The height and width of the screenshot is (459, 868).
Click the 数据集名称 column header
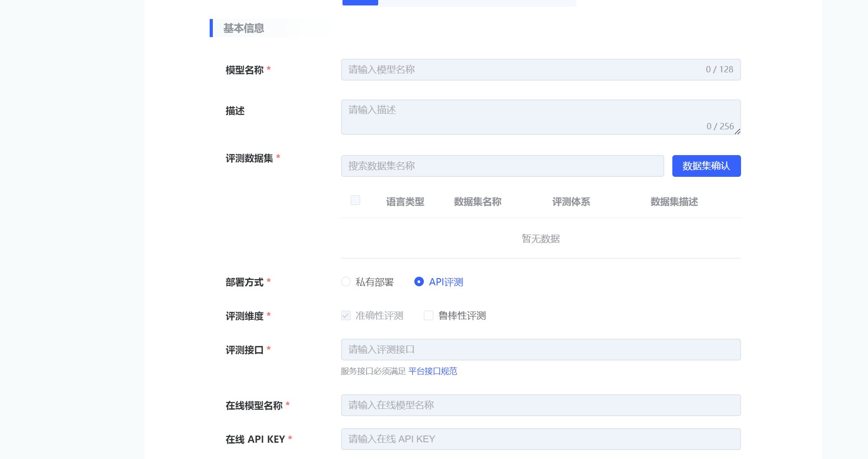477,202
